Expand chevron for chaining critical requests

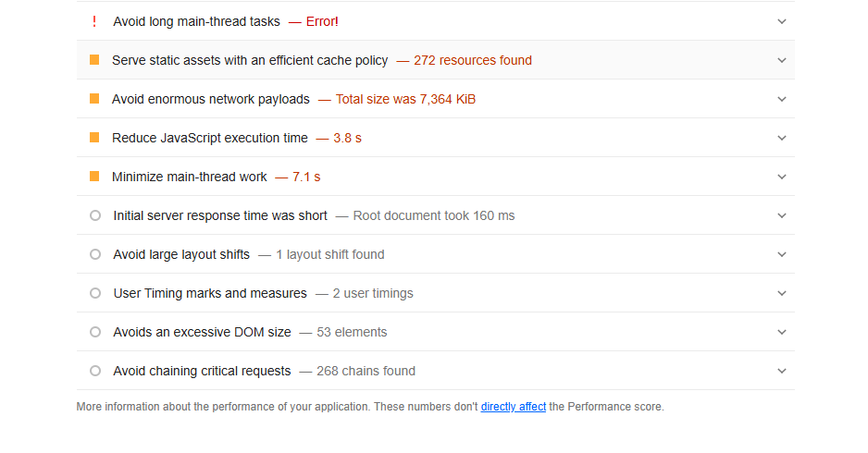pyautogui.click(x=782, y=371)
